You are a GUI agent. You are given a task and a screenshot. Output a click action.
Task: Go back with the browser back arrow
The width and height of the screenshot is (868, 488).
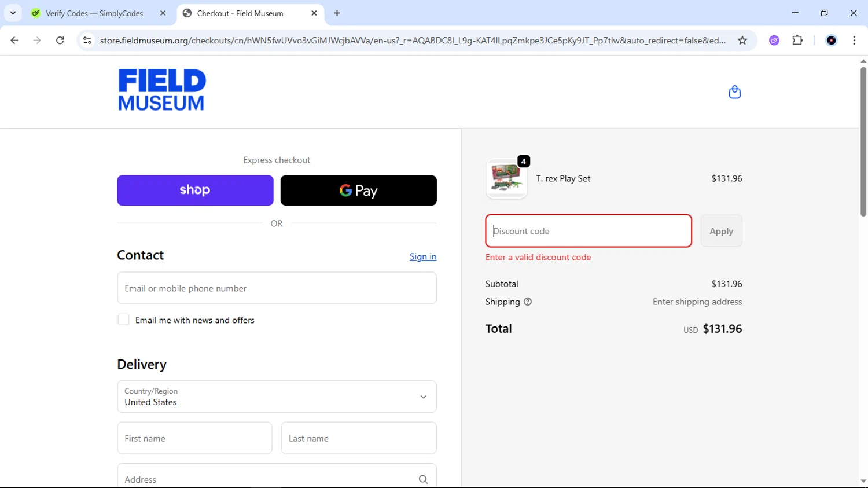tap(14, 41)
